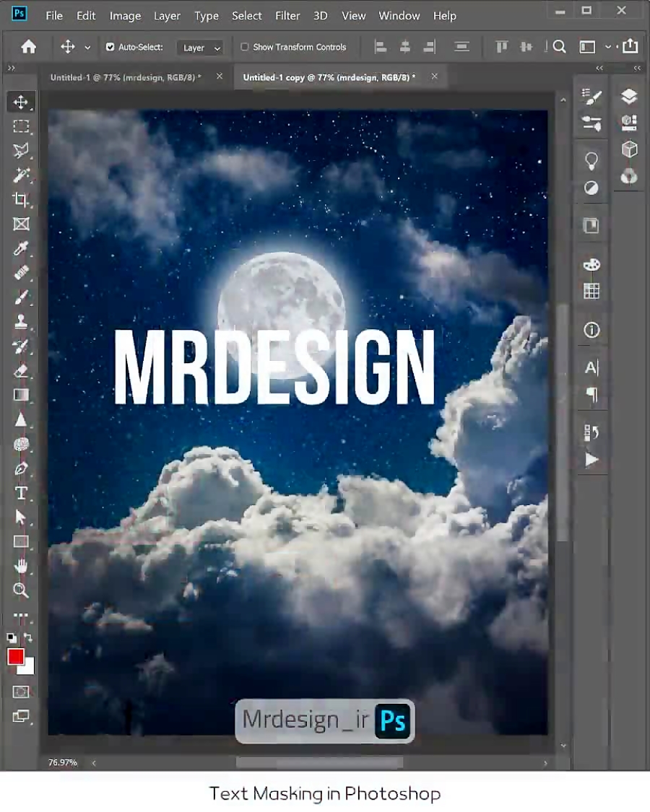Select the Move tool

point(21,102)
